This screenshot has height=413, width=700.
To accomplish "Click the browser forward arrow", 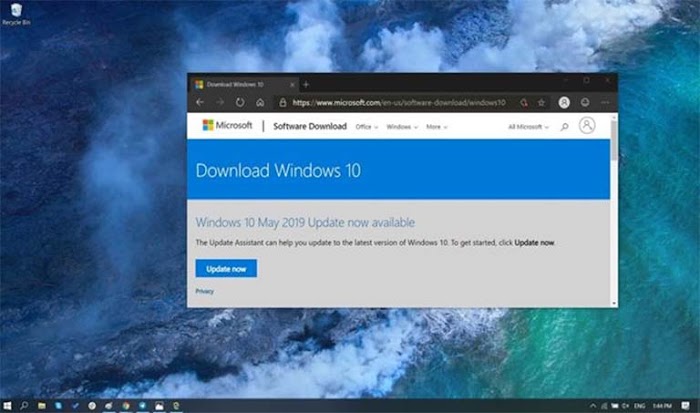I will tap(220, 102).
